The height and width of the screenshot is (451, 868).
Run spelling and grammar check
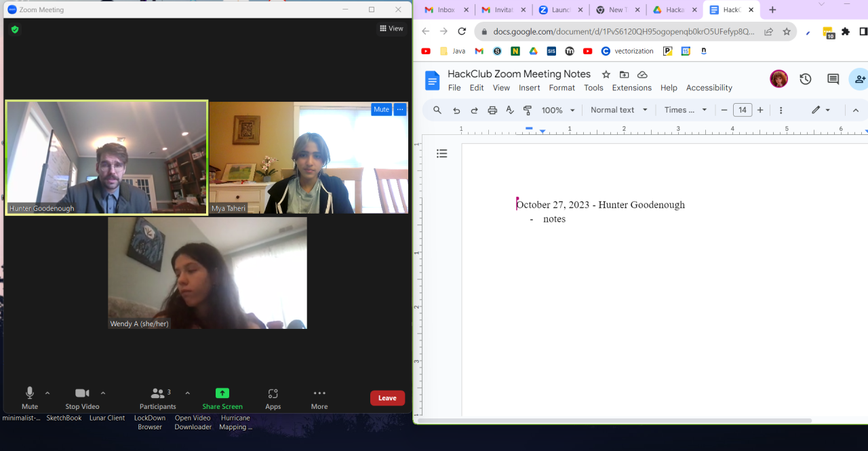tap(510, 110)
